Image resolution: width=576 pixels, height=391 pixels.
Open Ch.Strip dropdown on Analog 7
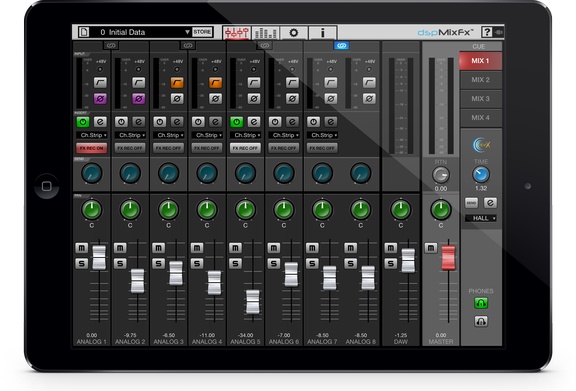322,135
